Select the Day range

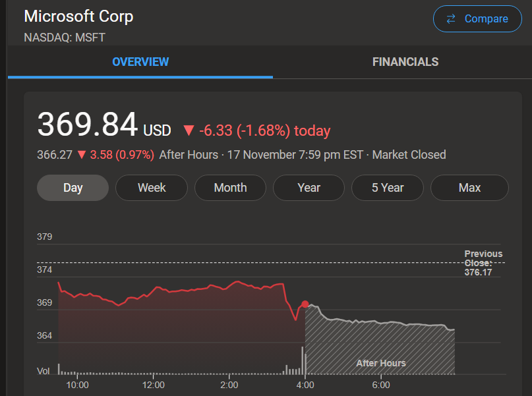pos(73,188)
